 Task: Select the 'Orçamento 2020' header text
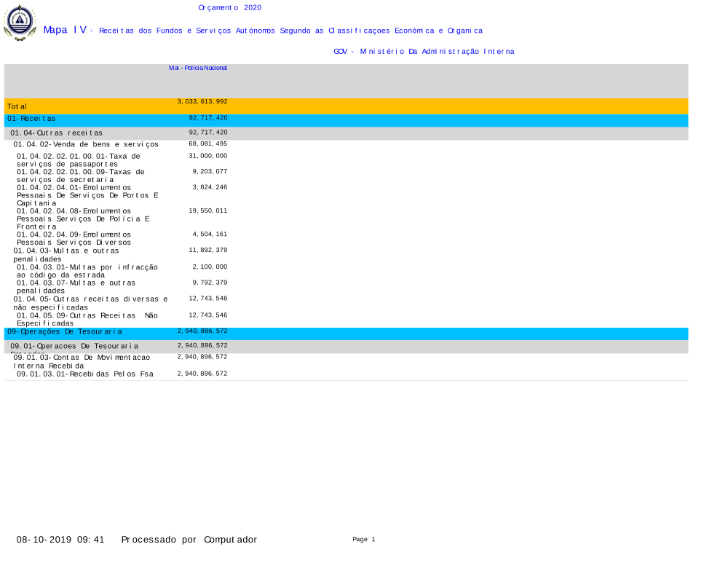(229, 7)
